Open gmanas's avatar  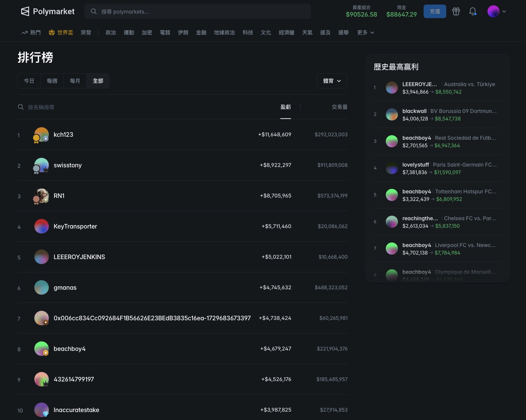pyautogui.click(x=42, y=287)
